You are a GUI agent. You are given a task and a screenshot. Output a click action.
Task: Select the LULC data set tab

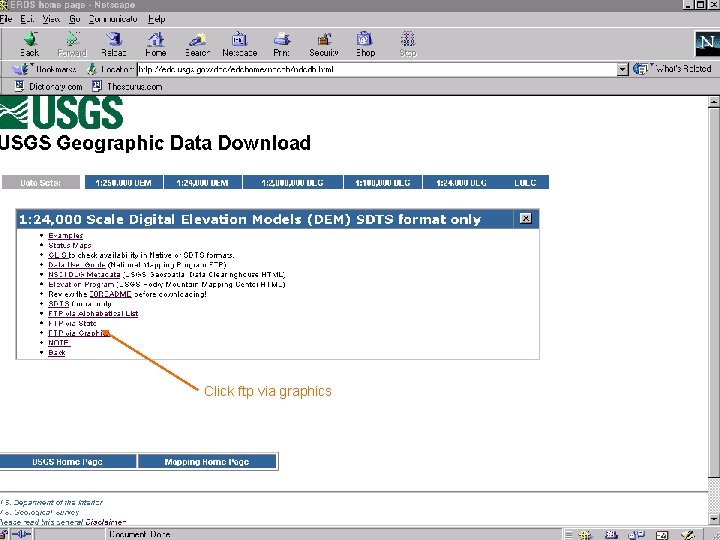click(525, 182)
